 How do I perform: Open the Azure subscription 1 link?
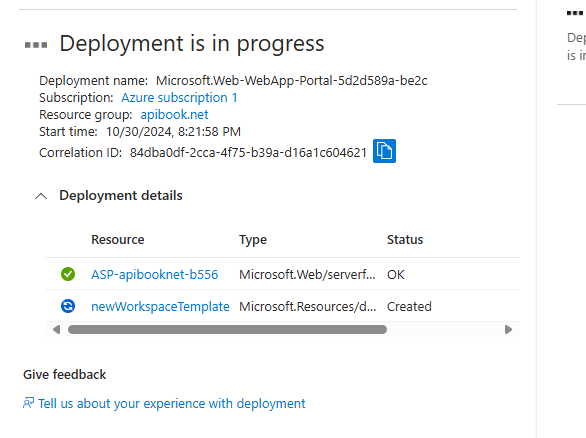click(x=179, y=98)
